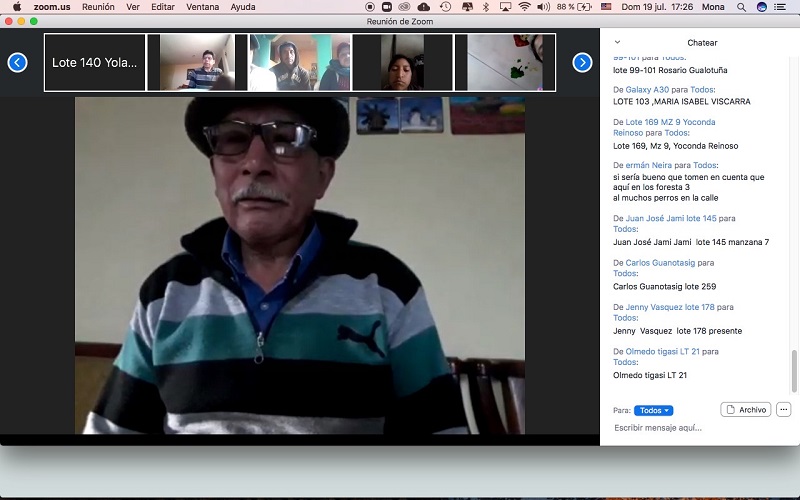The width and height of the screenshot is (800, 500).
Task: Open the Todos recipient dropdown
Action: coord(654,410)
